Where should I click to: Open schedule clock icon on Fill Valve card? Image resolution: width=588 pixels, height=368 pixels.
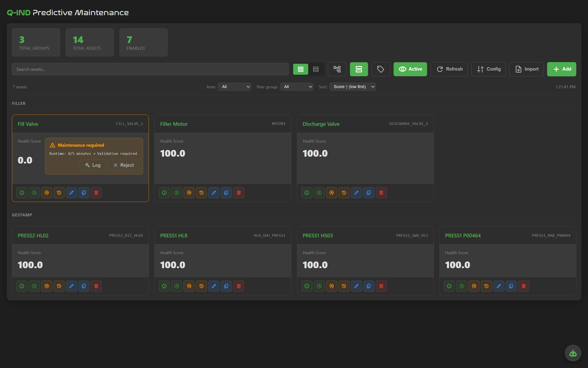[x=34, y=193]
